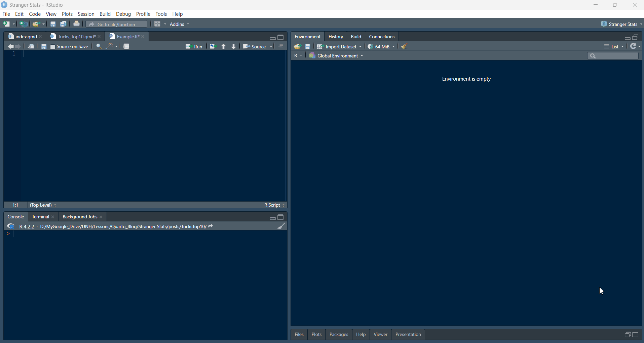
Task: Switch to Connections tab
Action: pos(382,37)
